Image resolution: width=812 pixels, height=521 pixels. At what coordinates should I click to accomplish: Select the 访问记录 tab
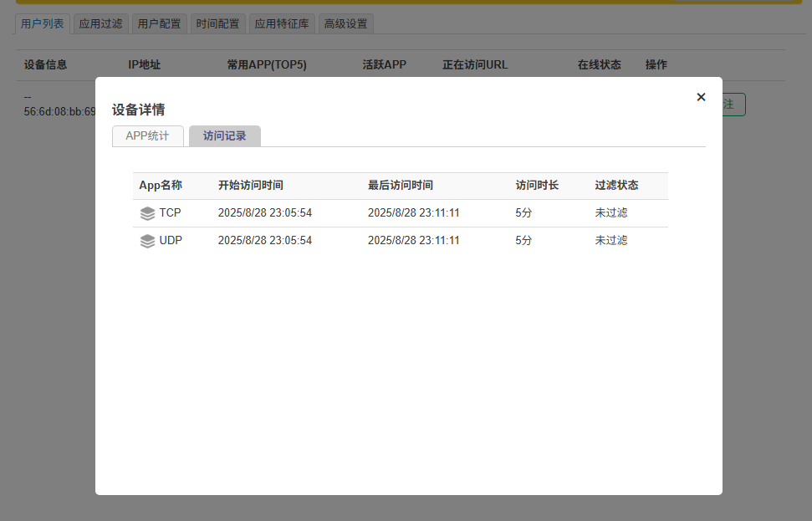pyautogui.click(x=225, y=136)
